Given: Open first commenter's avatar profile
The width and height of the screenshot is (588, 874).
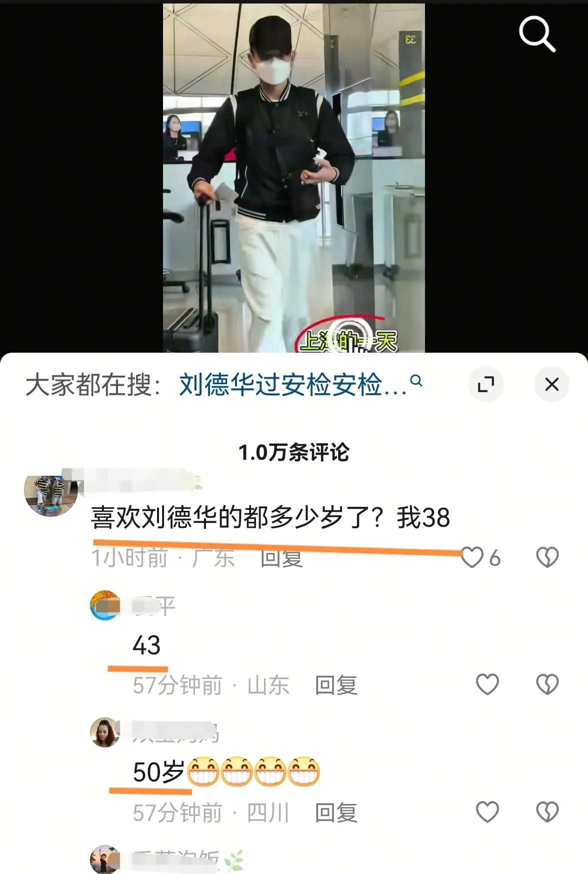Looking at the screenshot, I should tap(51, 495).
